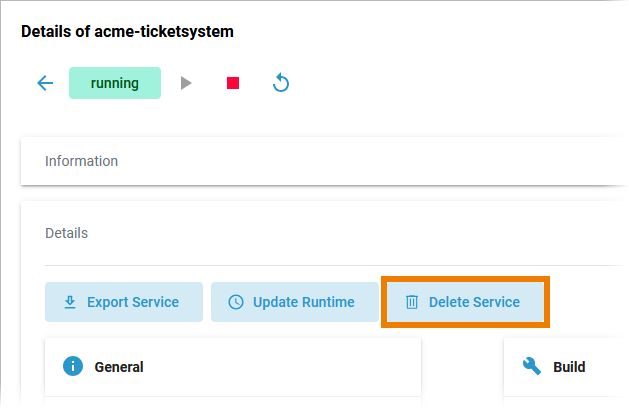Click the wrench icon beside Build
The height and width of the screenshot is (409, 629).
[532, 366]
